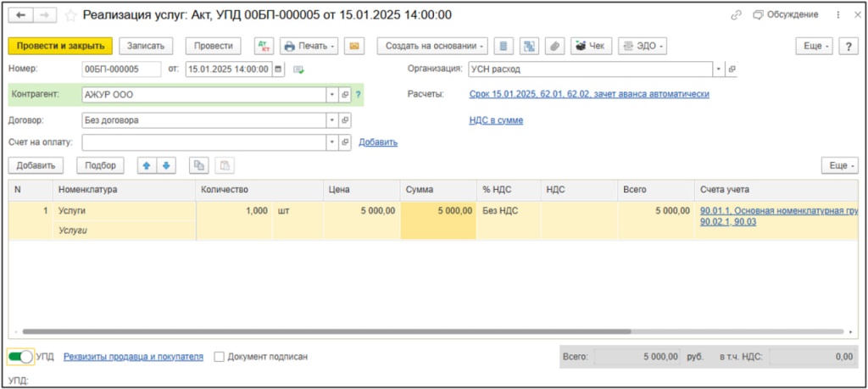This screenshot has width=868, height=389.
Task: Move row down with blue down arrow
Action: [165, 165]
